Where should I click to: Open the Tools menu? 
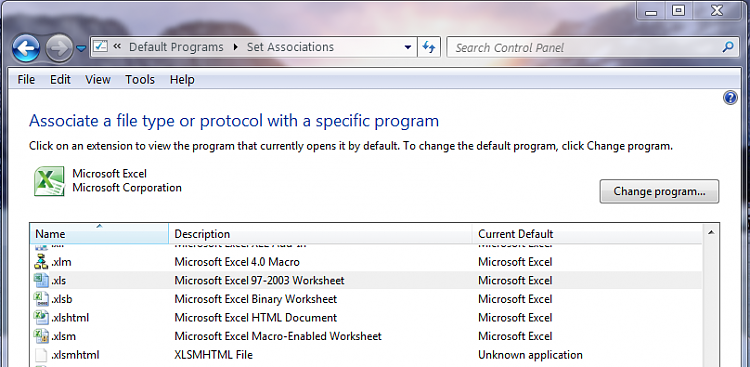[140, 79]
